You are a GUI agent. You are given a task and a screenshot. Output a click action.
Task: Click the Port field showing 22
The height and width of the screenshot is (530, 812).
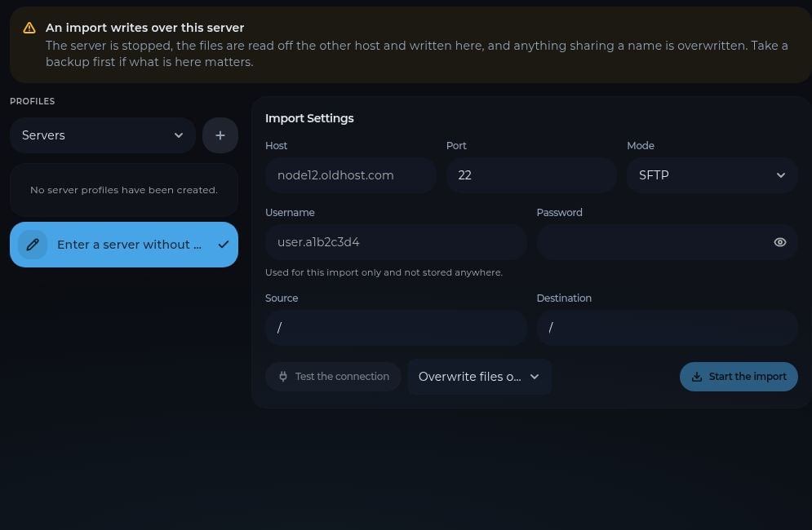(x=531, y=175)
